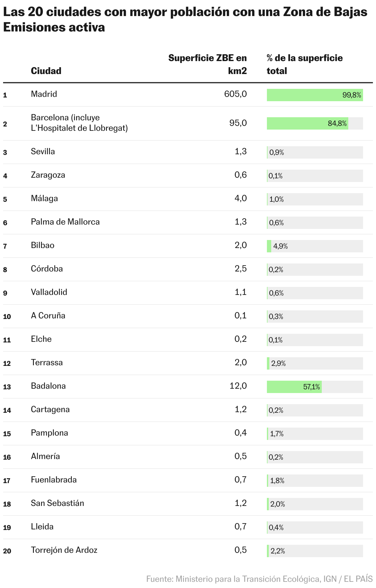The width and height of the screenshot is (376, 588).
Task: Click the Ciudad column header
Action: (46, 71)
